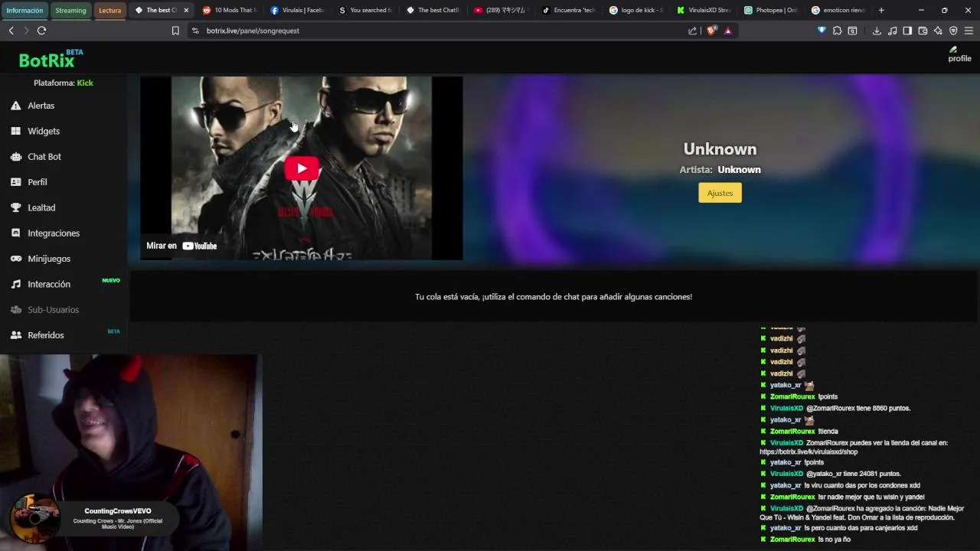980x551 pixels.
Task: Click the Lealtad trophy icon
Action: [15, 207]
